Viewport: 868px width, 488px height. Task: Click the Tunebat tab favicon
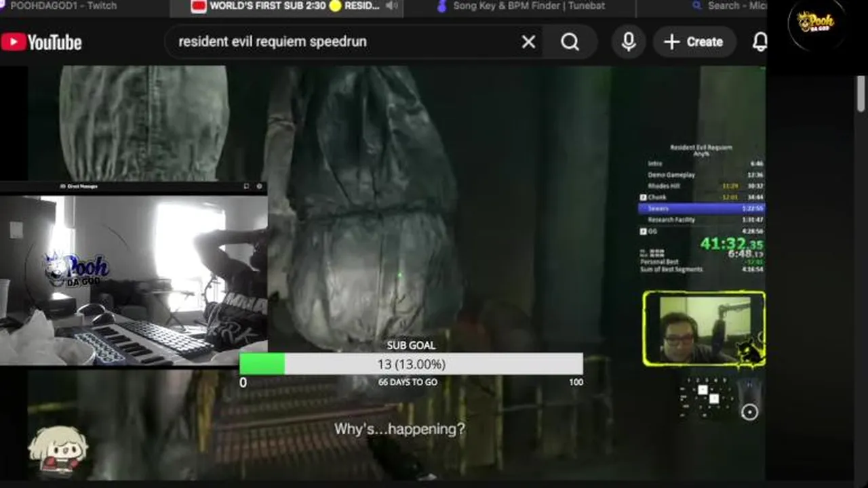tap(442, 6)
